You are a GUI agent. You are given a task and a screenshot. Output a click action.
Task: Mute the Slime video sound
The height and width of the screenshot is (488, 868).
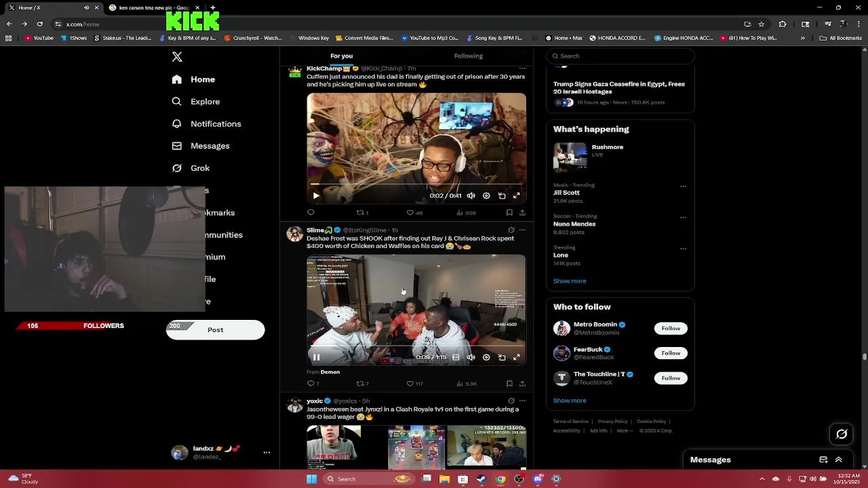point(471,357)
